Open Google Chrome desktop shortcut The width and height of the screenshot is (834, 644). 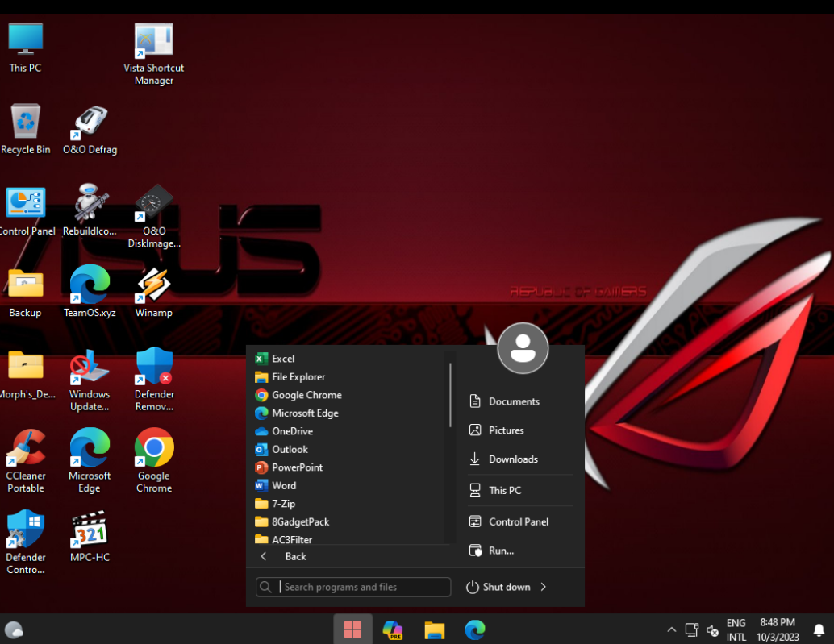pyautogui.click(x=154, y=461)
